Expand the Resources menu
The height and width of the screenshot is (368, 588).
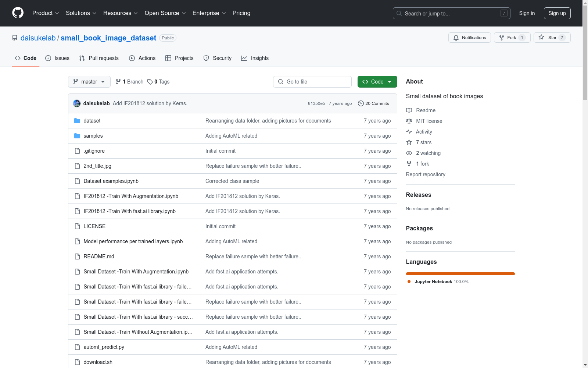[121, 13]
